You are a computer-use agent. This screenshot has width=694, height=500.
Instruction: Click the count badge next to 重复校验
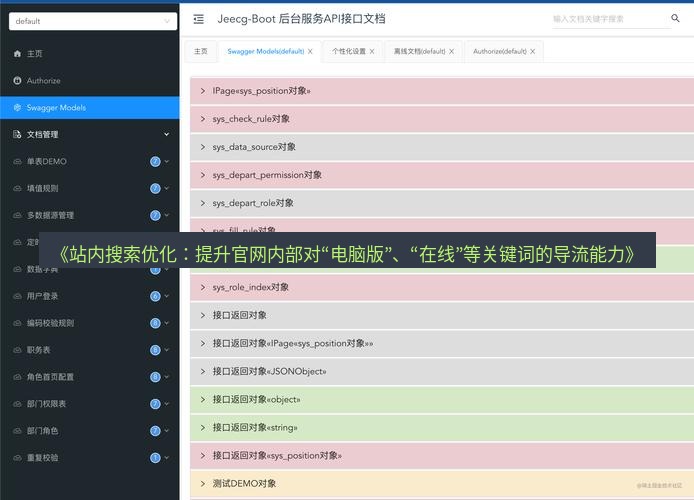(155, 458)
